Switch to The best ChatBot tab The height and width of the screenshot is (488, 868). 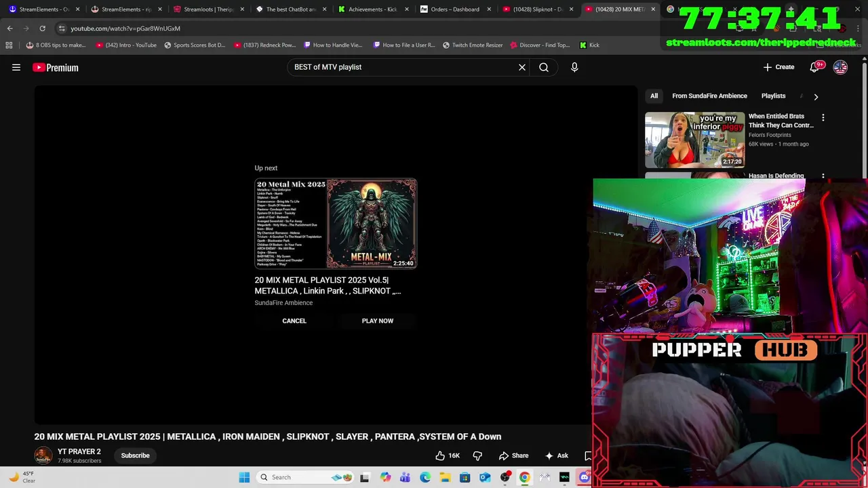tap(291, 9)
